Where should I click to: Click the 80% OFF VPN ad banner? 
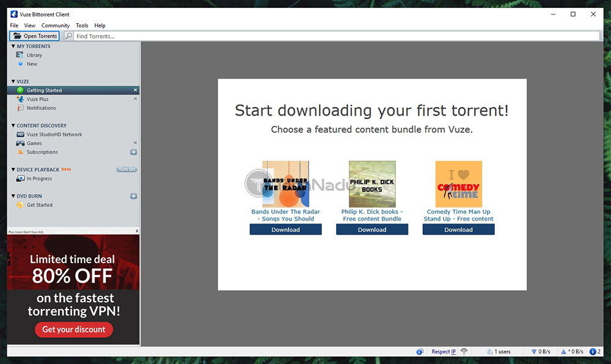click(x=73, y=289)
